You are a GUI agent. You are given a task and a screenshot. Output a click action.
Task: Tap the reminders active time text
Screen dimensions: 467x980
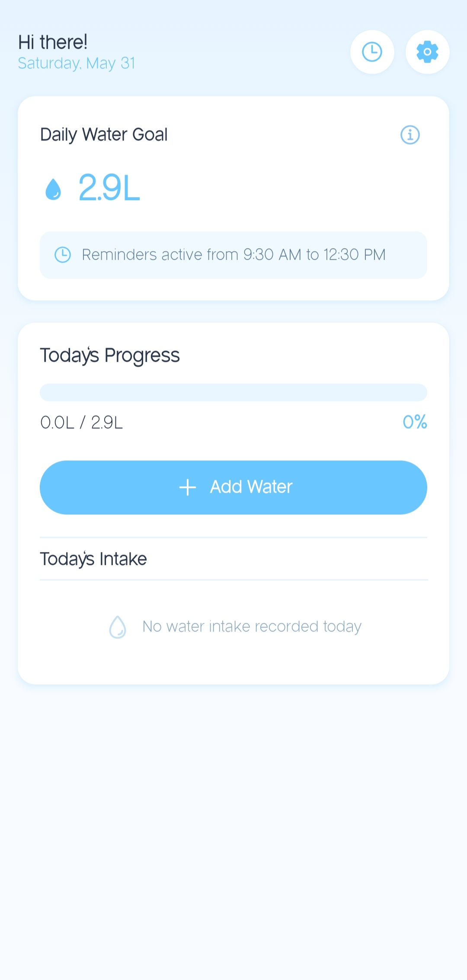tap(233, 255)
